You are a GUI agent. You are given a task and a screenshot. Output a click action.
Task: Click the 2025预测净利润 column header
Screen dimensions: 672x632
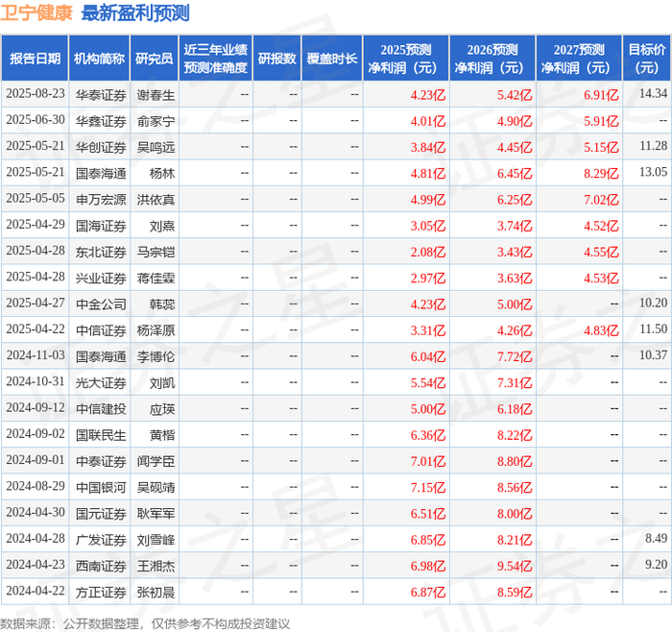tap(406, 59)
